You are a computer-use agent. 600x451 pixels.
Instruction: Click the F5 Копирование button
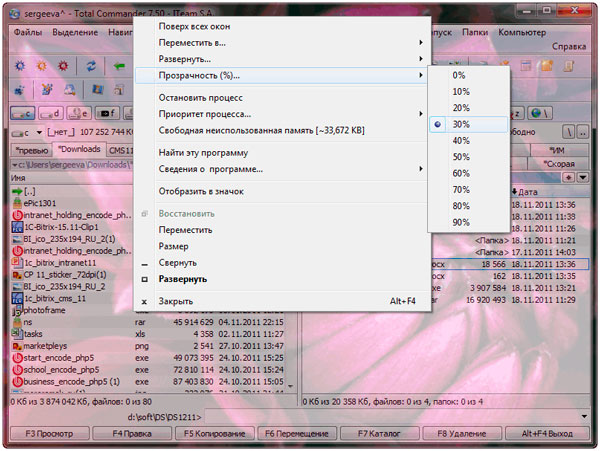click(215, 434)
